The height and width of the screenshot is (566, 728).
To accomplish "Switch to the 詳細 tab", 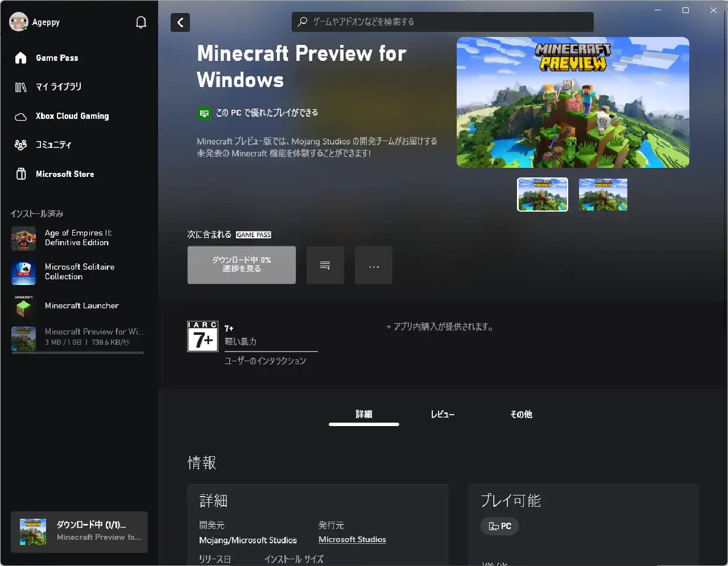I will click(364, 414).
